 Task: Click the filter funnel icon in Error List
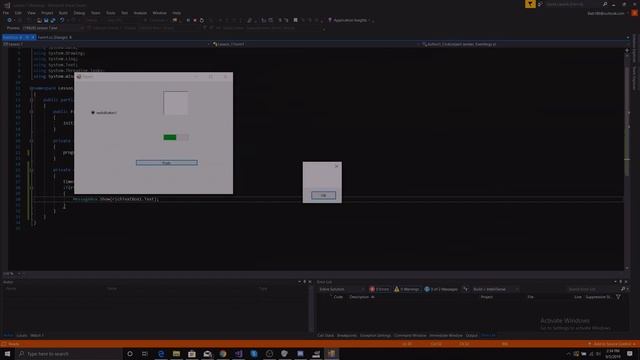point(618,297)
